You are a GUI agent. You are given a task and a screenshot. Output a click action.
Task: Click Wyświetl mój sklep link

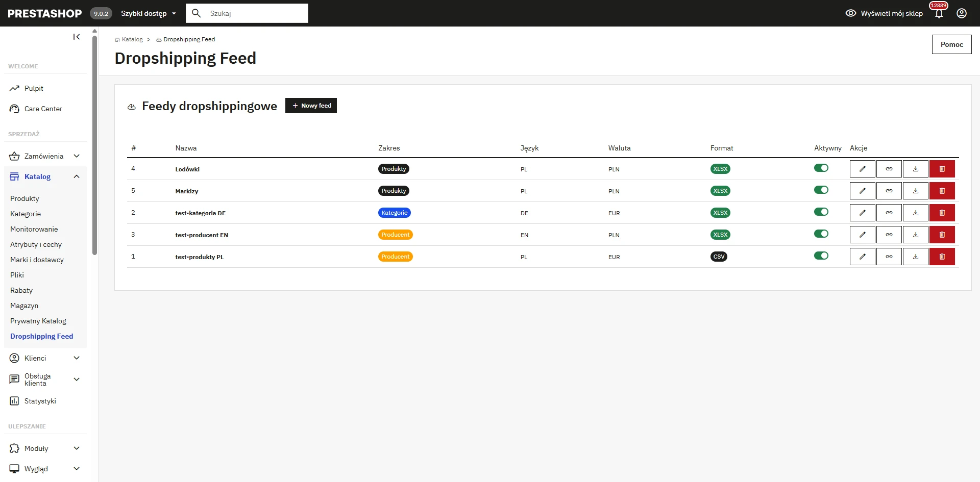[x=885, y=13]
